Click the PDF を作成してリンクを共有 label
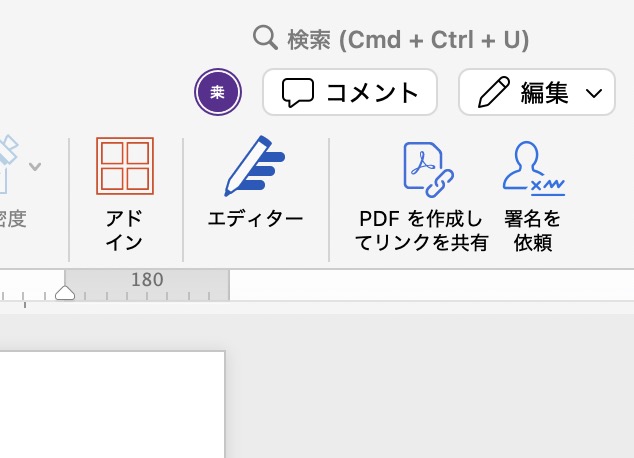Screen dimensions: 634x458 422,230
